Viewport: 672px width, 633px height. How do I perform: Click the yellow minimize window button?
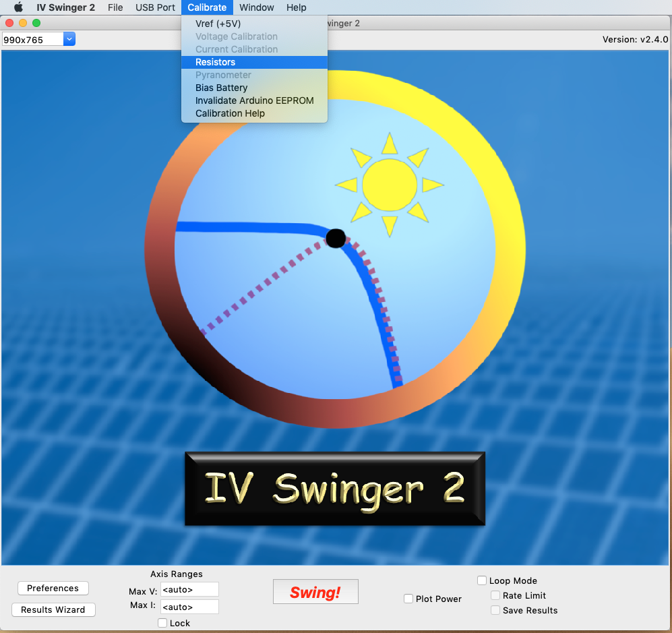[x=23, y=23]
